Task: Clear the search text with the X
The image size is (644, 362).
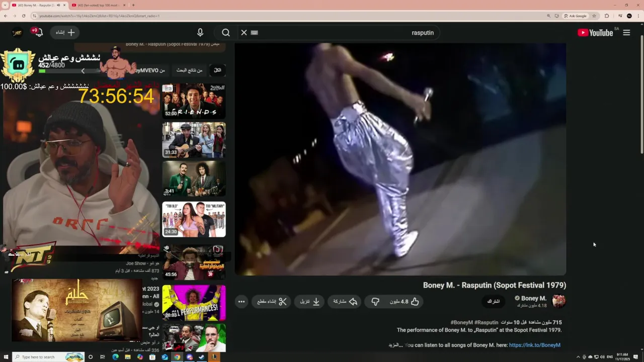Action: [244, 33]
